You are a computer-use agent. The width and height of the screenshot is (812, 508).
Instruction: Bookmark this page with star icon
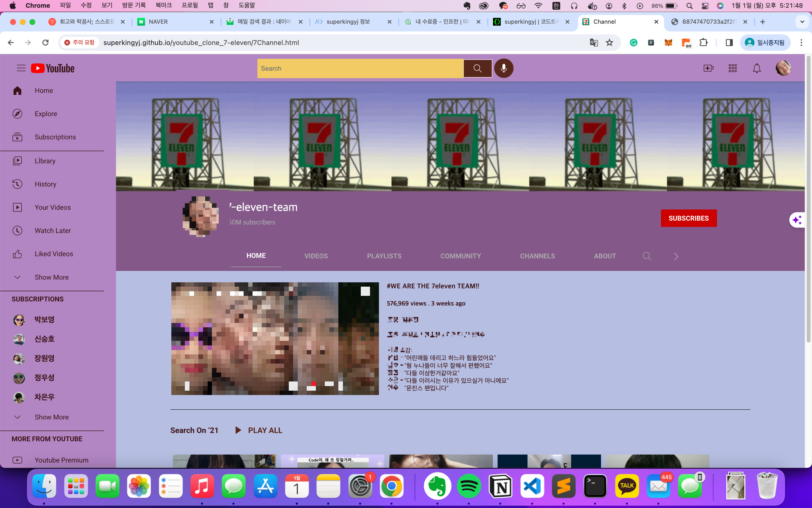609,43
